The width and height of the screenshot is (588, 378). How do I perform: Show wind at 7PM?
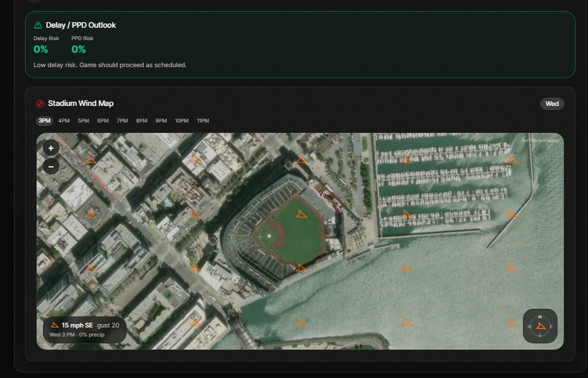[122, 121]
